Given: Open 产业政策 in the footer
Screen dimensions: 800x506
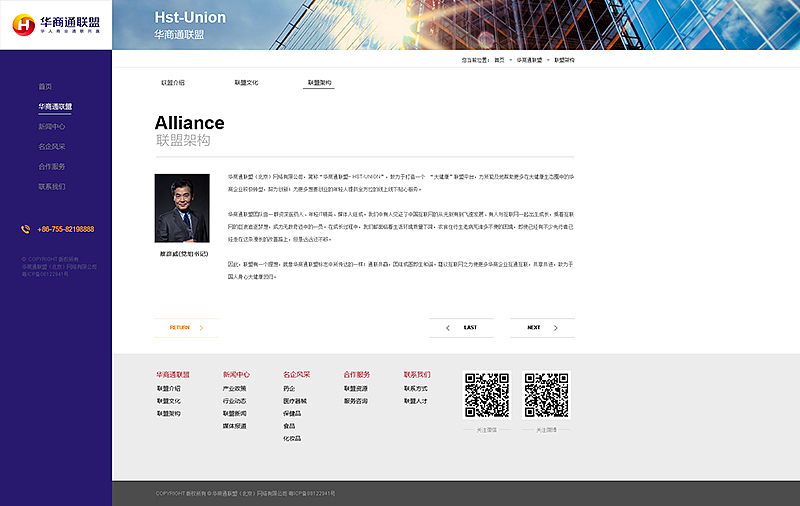Looking at the screenshot, I should click(235, 389).
